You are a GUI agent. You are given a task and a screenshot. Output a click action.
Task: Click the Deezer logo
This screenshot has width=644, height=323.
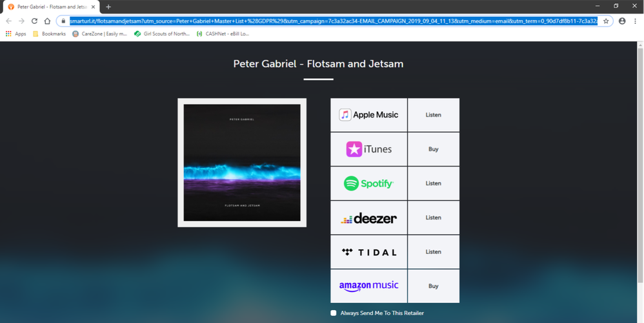(368, 218)
